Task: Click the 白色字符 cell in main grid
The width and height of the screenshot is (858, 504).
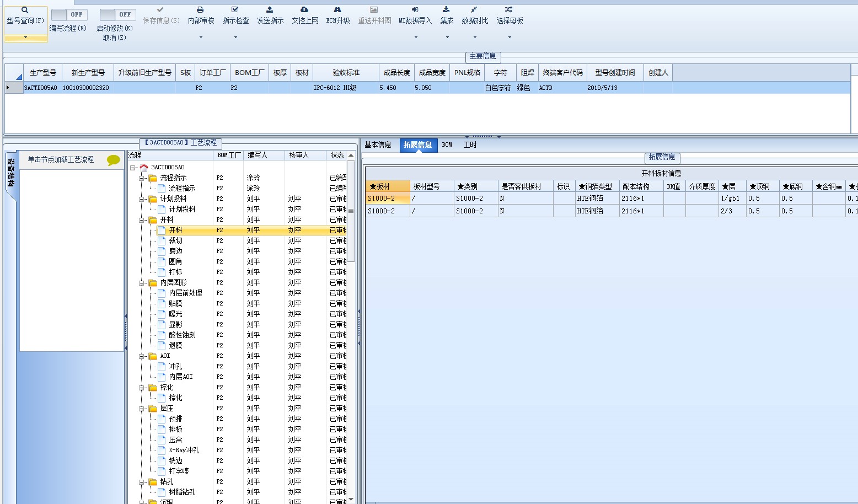Action: [x=500, y=88]
